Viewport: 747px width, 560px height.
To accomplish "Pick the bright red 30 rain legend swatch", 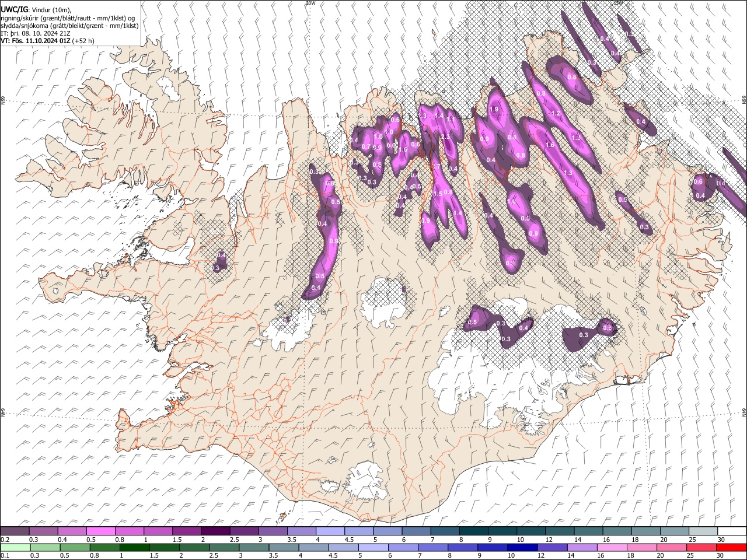I will 731,547.
